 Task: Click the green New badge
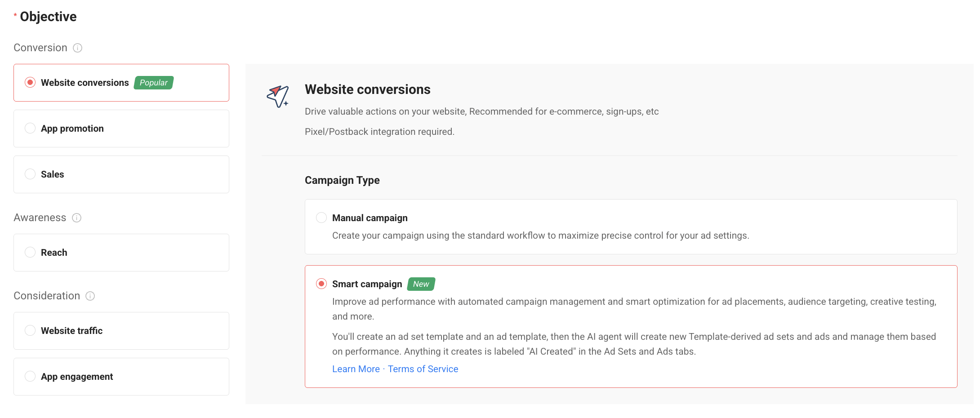(421, 284)
